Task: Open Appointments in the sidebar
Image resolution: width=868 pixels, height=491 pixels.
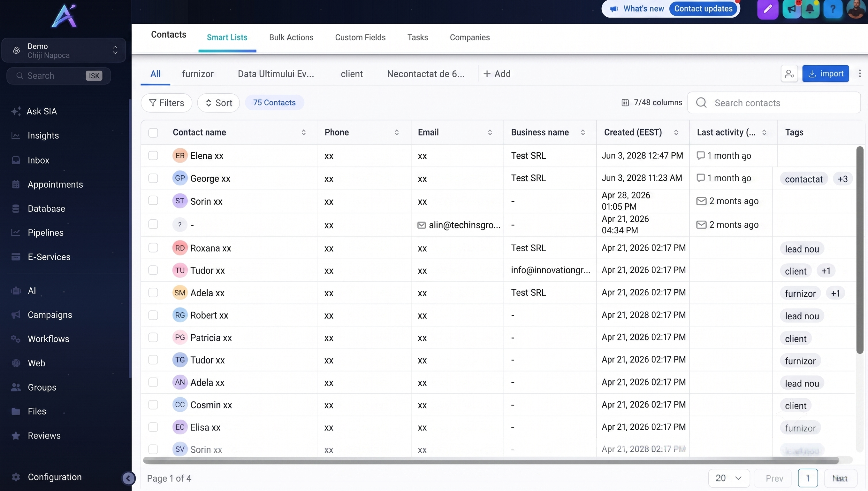Action: click(47, 184)
